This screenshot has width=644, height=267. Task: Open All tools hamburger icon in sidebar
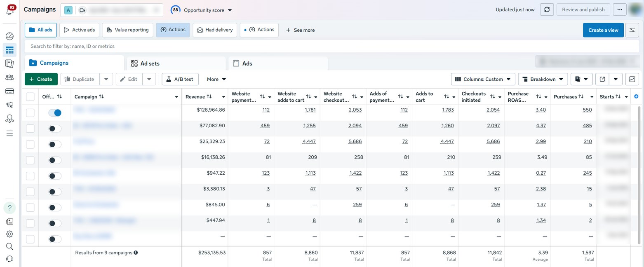(9, 133)
